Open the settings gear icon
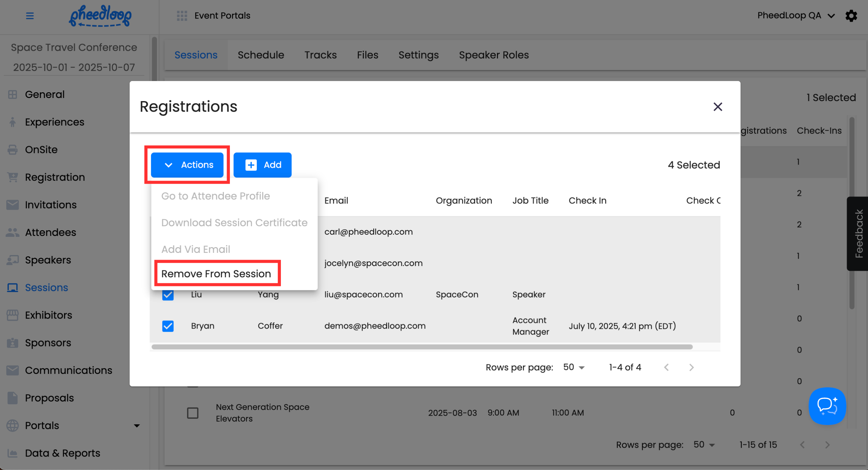Viewport: 868px width, 470px height. tap(851, 15)
